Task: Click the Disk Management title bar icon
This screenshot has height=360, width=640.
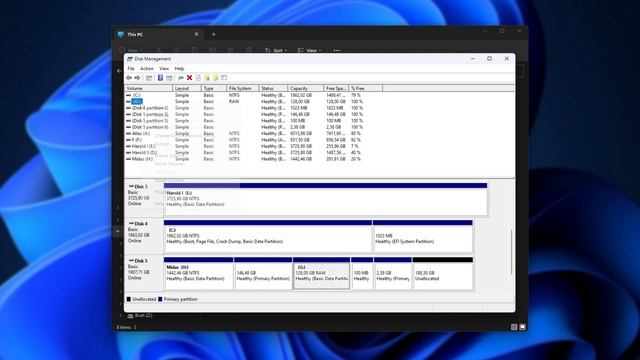Action: click(130, 59)
